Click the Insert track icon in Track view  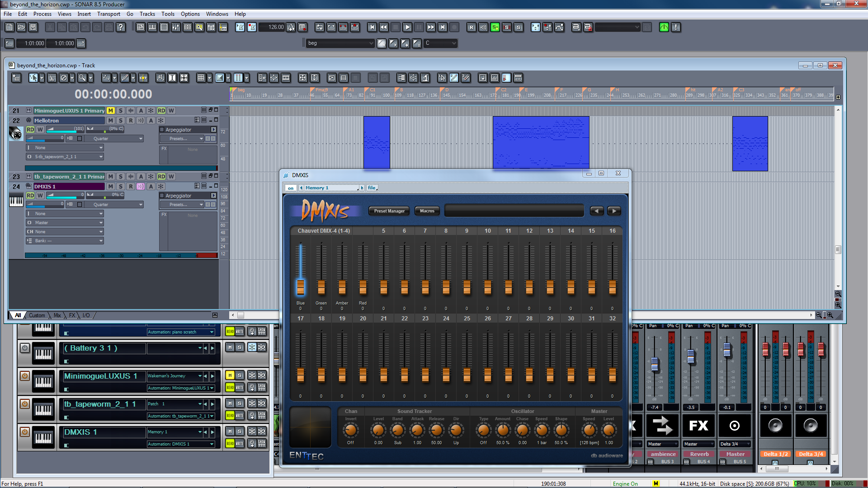click(16, 78)
